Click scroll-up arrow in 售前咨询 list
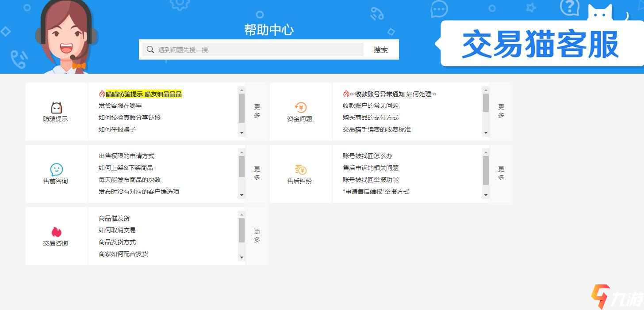This screenshot has height=310, width=644. click(x=241, y=152)
